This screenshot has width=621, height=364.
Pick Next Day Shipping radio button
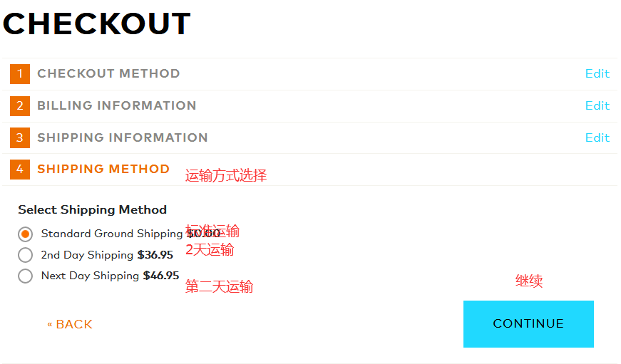(x=26, y=276)
